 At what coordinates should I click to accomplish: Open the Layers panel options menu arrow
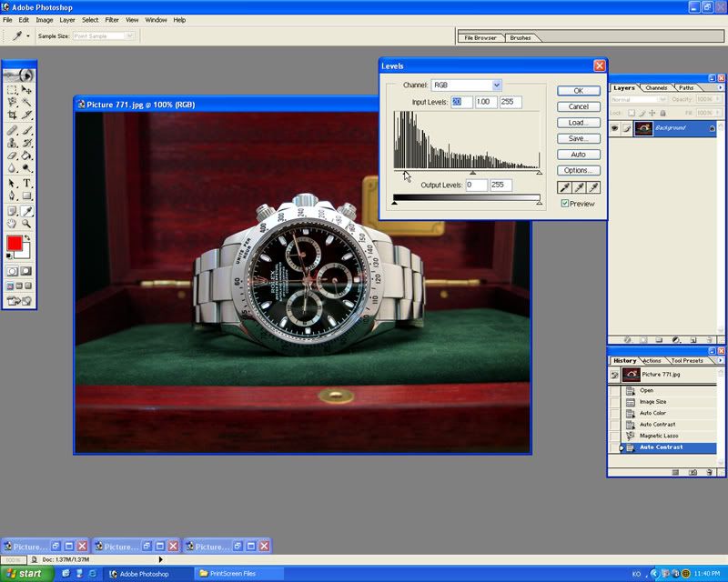(x=720, y=87)
